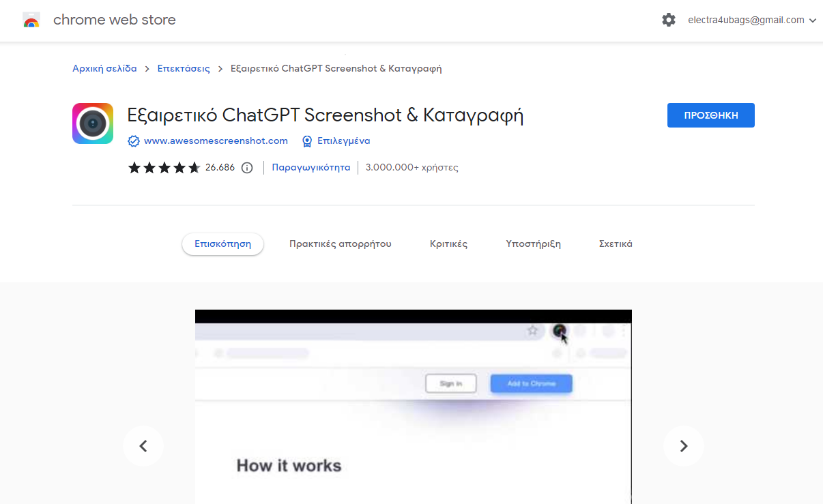Open the Υποστήριξη tab
This screenshot has height=504, width=823.
533,244
